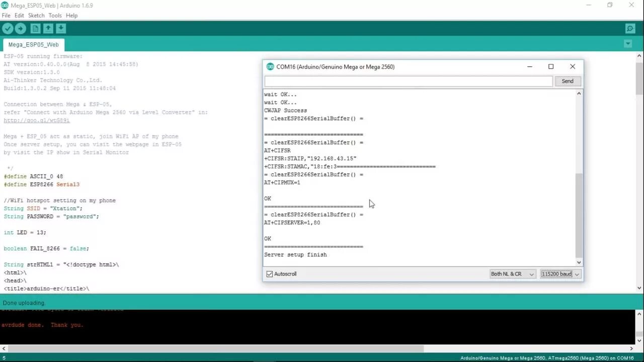Open the line ending dropdown Both NL & CR
The height and width of the screenshot is (362, 644).
[513, 274]
